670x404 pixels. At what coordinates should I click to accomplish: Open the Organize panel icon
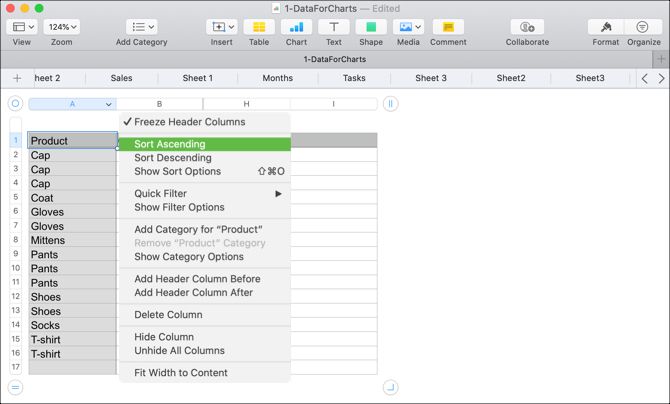click(x=643, y=27)
